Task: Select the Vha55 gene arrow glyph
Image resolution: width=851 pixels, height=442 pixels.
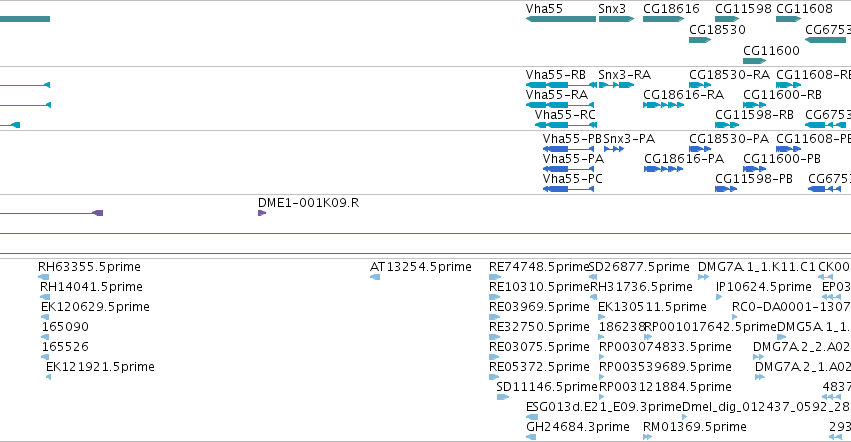Action: point(561,19)
